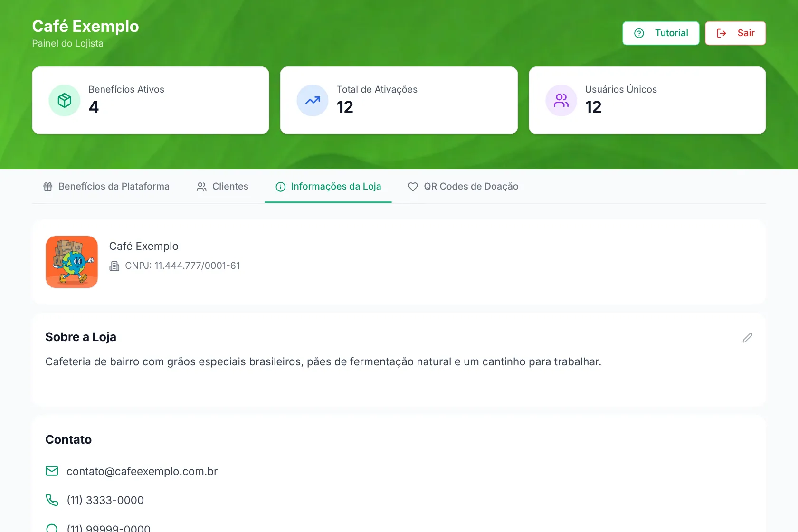Open the Tutorial help button

click(661, 33)
